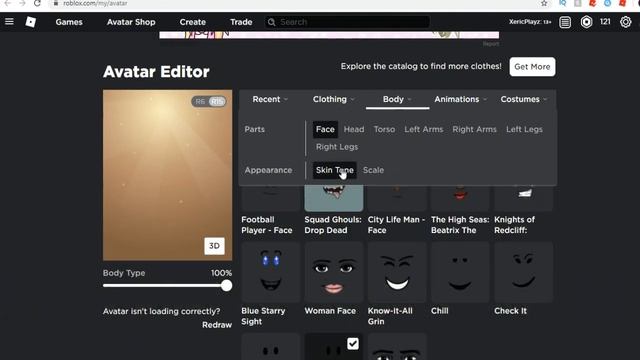Click the 121 Robux balance
The width and height of the screenshot is (640, 360).
point(605,22)
